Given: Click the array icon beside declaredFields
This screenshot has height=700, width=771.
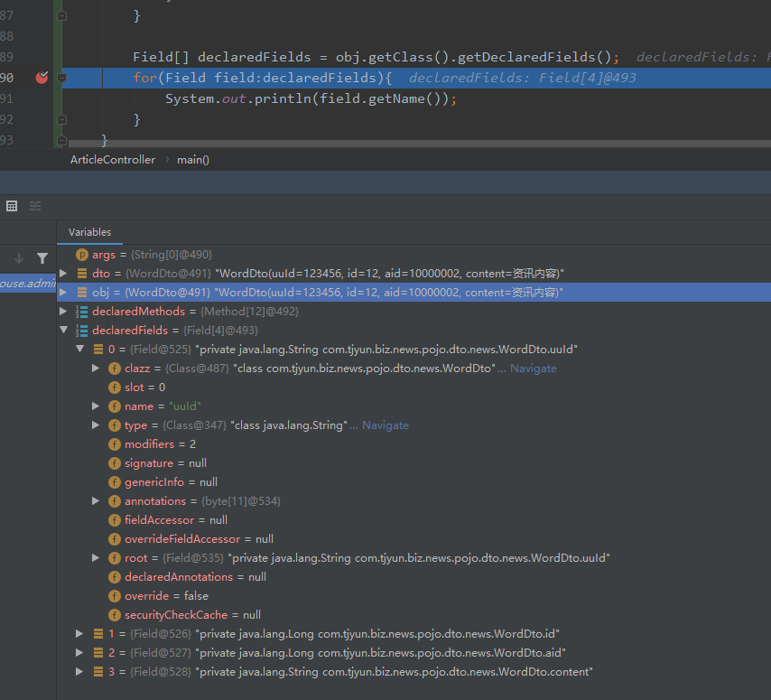Looking at the screenshot, I should 81,331.
